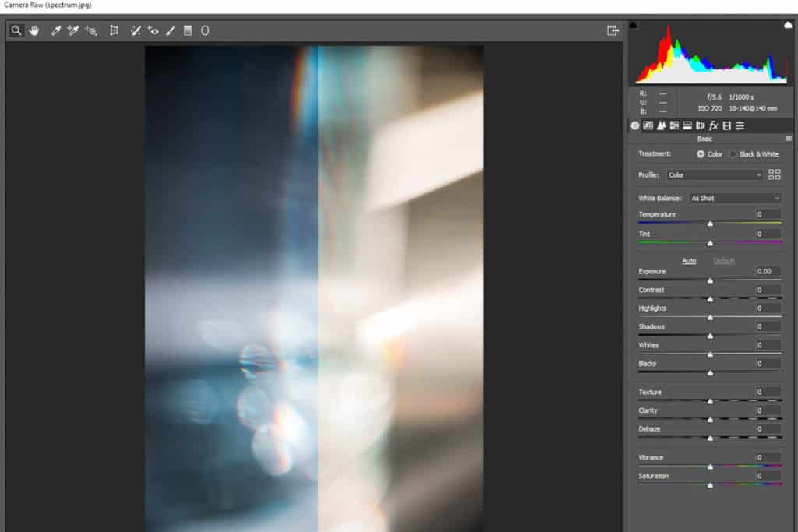This screenshot has height=532, width=798.
Task: Click the Whites value field
Action: pyautogui.click(x=768, y=345)
